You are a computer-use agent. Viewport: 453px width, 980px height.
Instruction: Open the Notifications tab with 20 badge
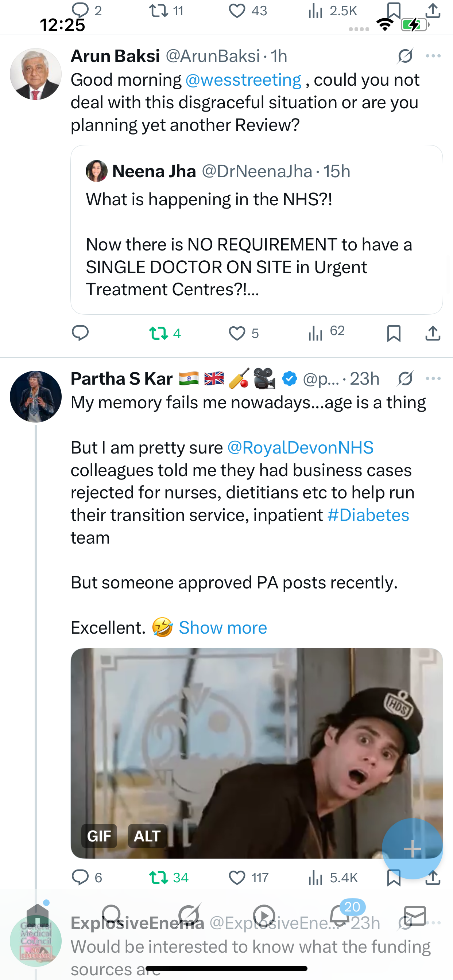[340, 915]
